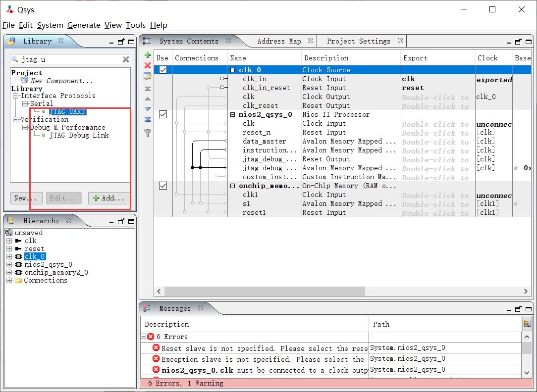537x392 pixels.
Task: Click the '6 Errors, 1 Warning' status bar
Action: pyautogui.click(x=337, y=383)
